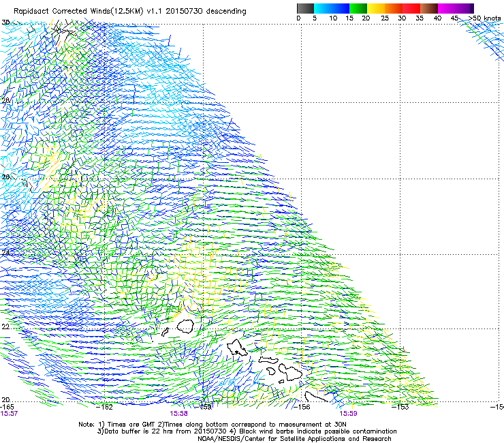Image resolution: width=504 pixels, height=443 pixels.
Task: Click the 15:58 time stamp
Action: point(178,414)
